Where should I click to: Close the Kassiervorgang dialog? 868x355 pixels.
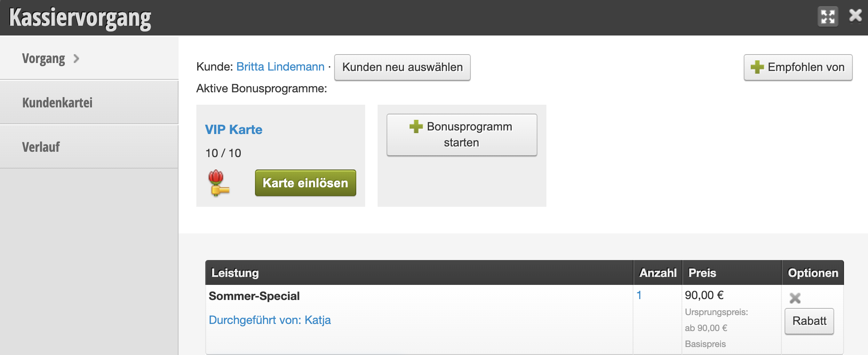[855, 16]
